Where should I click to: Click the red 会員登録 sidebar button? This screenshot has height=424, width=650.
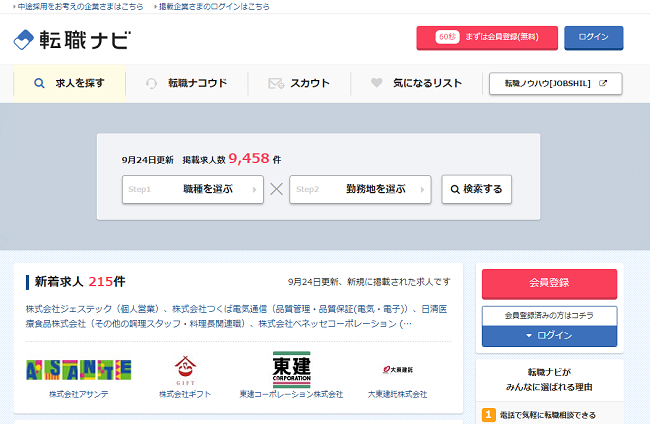pos(549,283)
